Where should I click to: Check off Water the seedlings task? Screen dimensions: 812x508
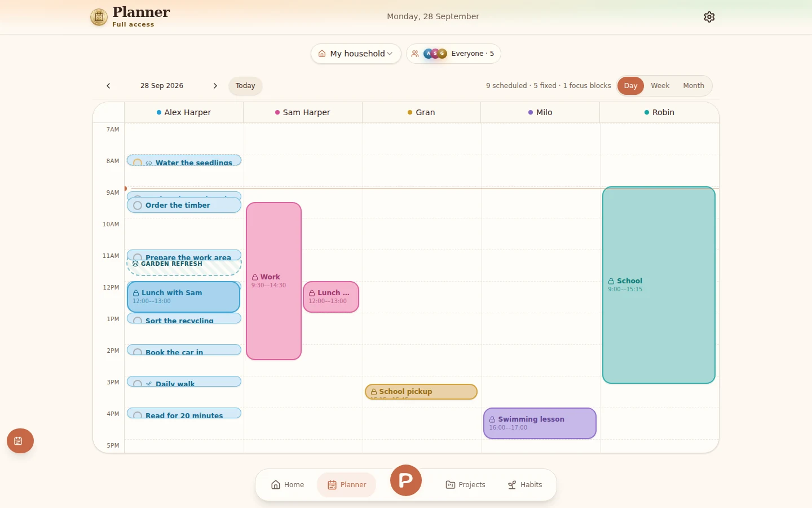(138, 163)
